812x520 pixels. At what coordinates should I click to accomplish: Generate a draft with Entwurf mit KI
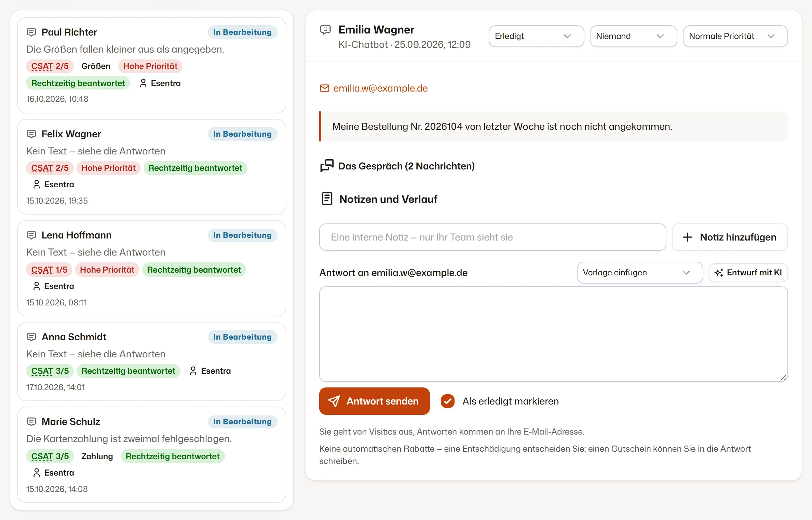(x=748, y=273)
